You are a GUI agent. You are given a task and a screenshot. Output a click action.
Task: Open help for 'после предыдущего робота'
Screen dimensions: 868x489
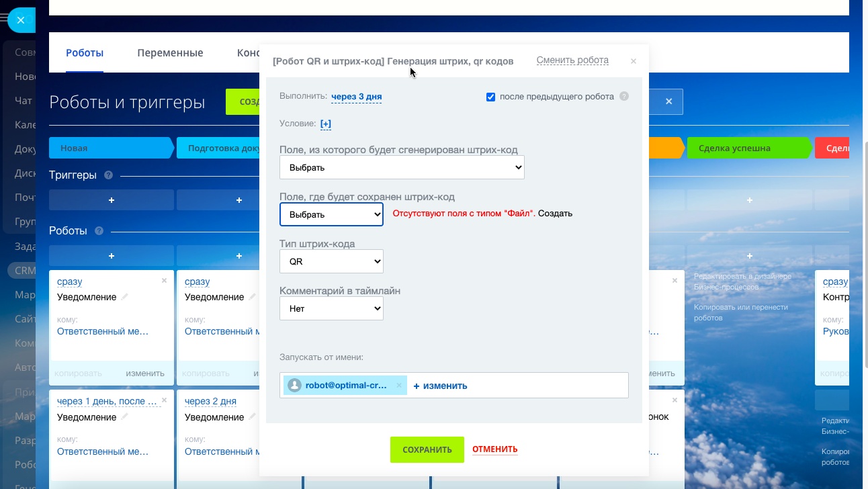[624, 97]
